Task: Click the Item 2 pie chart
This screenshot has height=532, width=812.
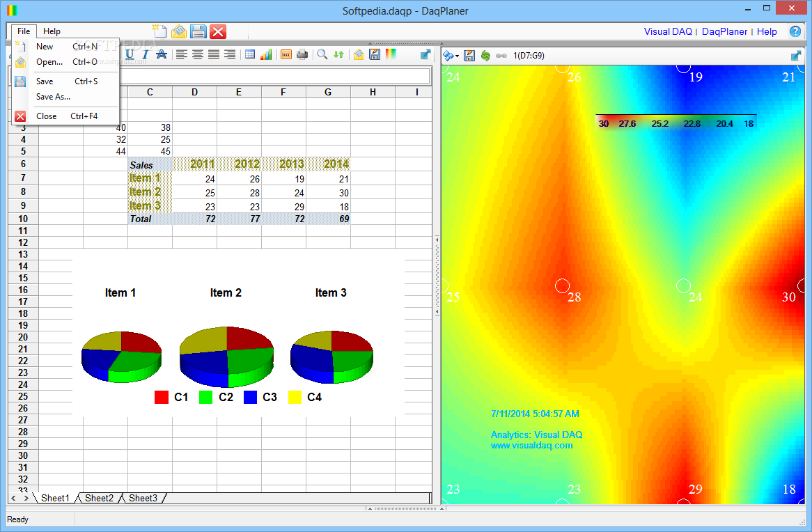Action: pyautogui.click(x=227, y=357)
